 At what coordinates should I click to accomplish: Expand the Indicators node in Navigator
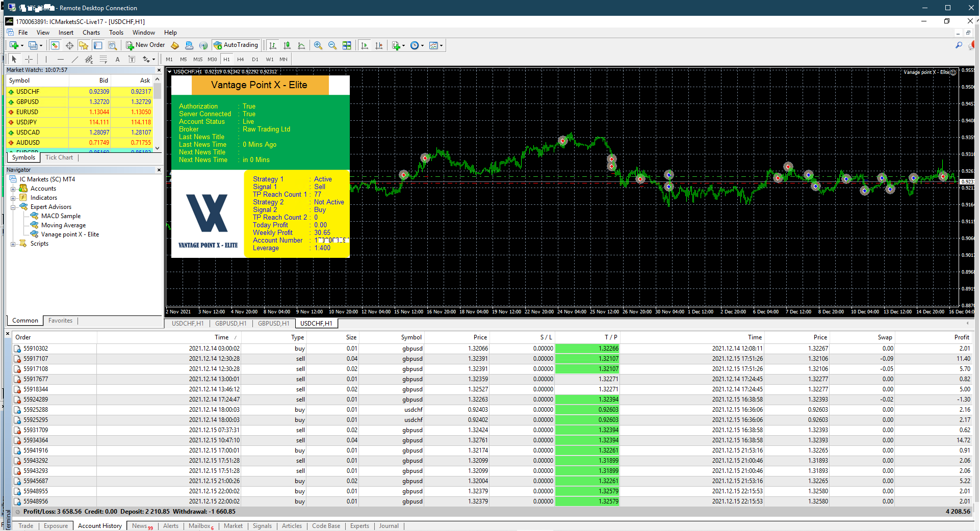pos(13,198)
